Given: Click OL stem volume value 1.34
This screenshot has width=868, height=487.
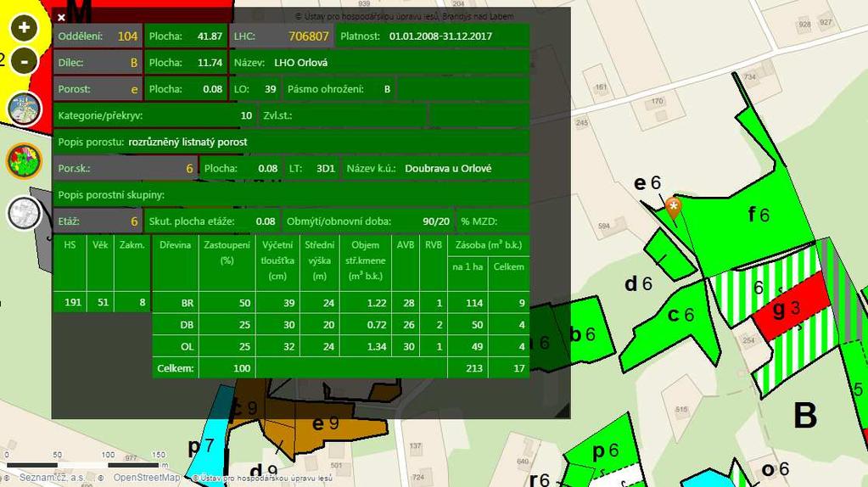Looking at the screenshot, I should [377, 347].
